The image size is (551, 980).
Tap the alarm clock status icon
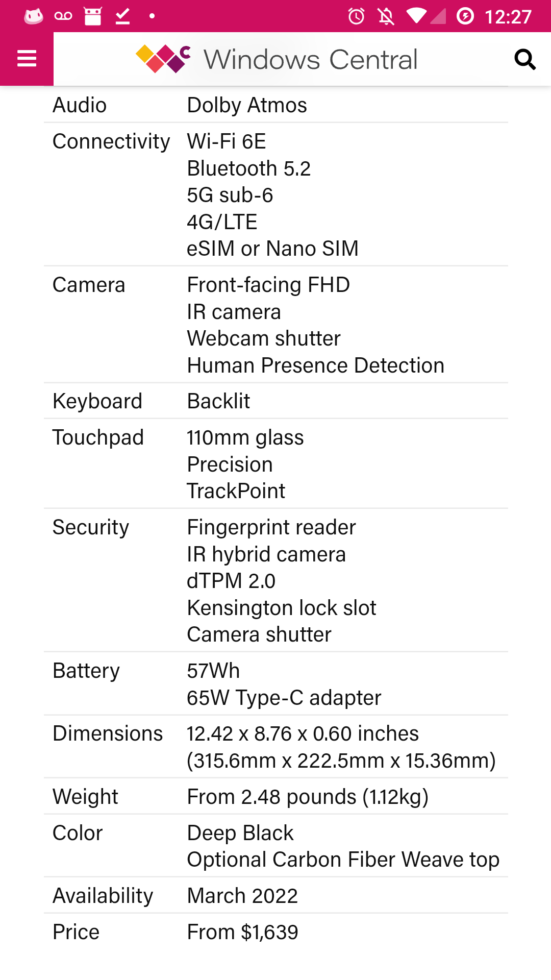(x=356, y=16)
